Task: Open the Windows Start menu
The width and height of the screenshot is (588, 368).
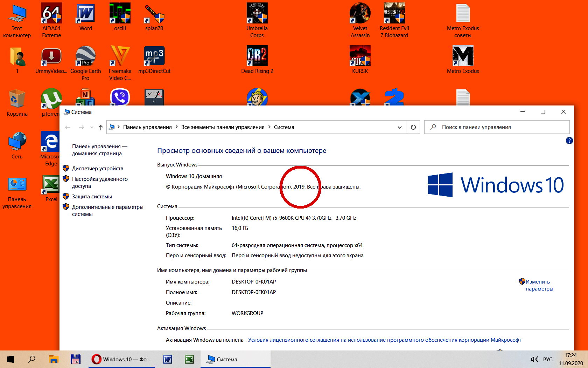Action: [x=10, y=359]
